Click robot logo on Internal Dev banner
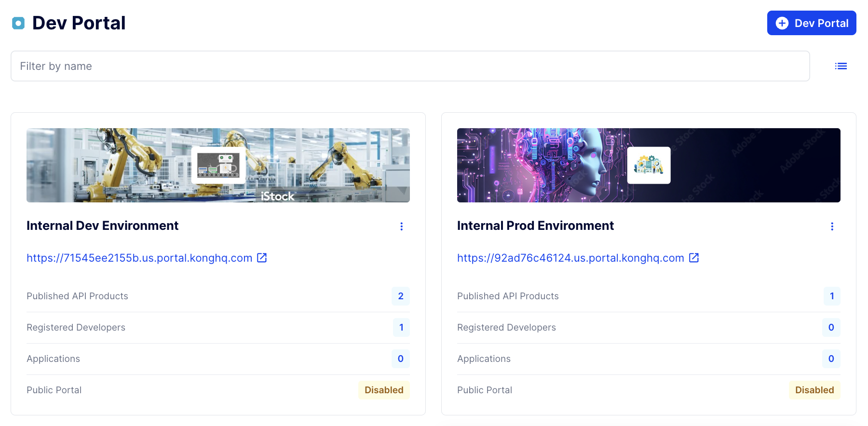868x426 pixels. pos(218,165)
